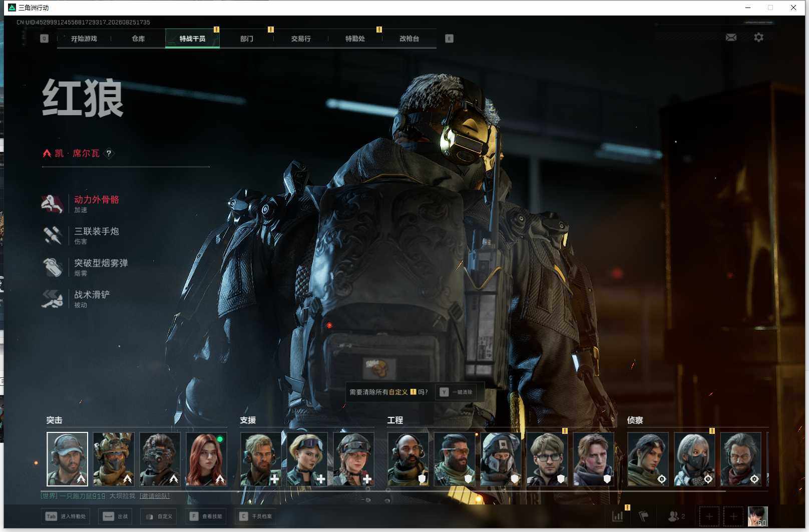Select the night-vision goggles operator in 突击
This screenshot has width=809, height=532.
[160, 459]
